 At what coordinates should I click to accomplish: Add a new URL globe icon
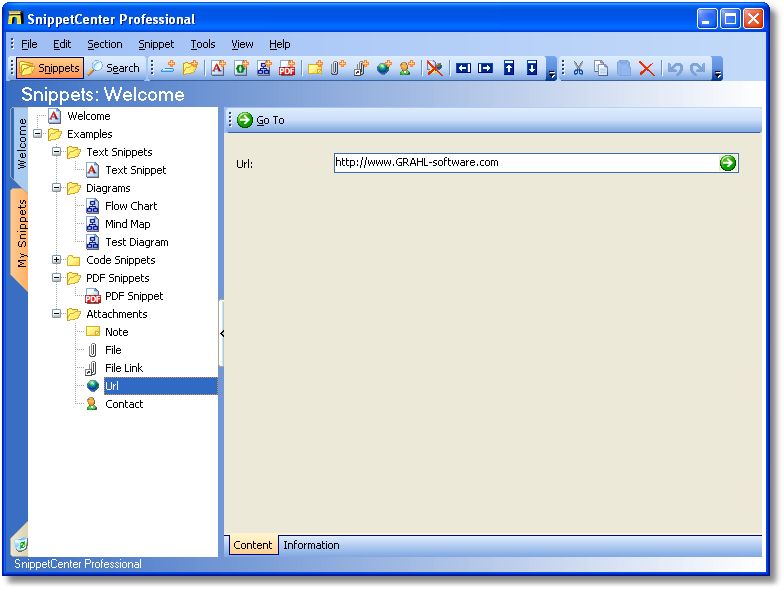[x=384, y=68]
